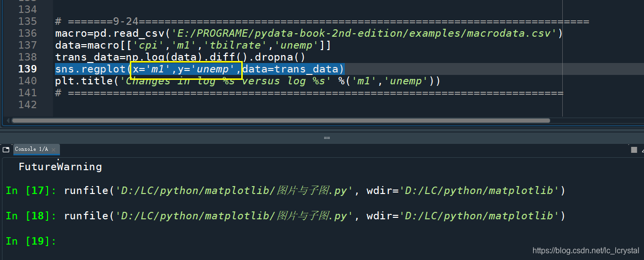This screenshot has width=644, height=260.
Task: Click the sns.regplot code line
Action: [200, 69]
